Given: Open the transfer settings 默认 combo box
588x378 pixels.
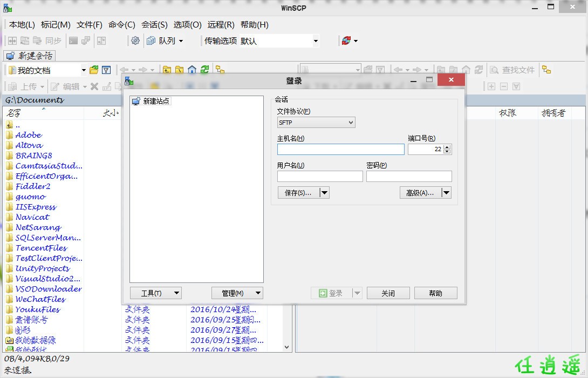Looking at the screenshot, I should click(279, 41).
